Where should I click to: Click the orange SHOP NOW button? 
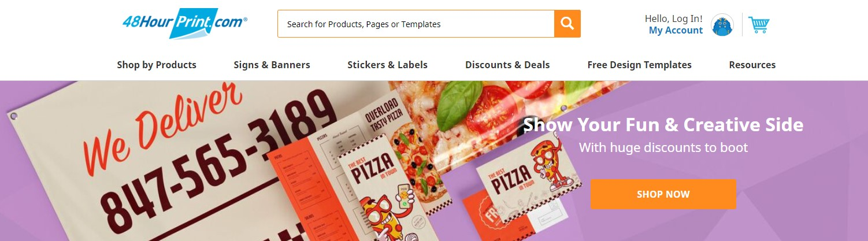pos(663,194)
